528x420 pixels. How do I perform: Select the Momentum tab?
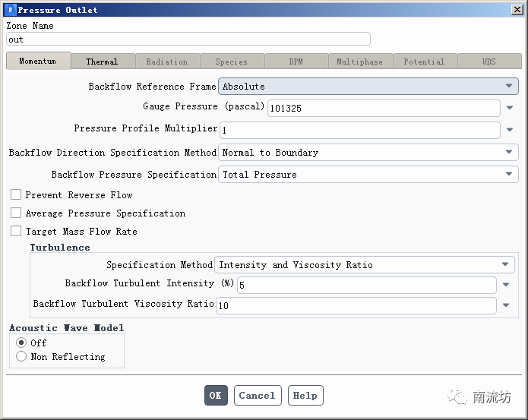pyautogui.click(x=38, y=61)
